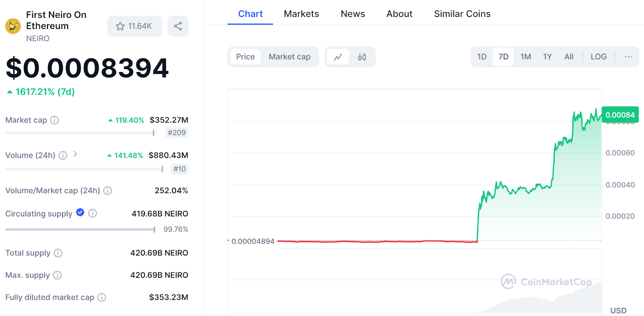644x316 pixels.
Task: Click the 0.00004894 starting price label
Action: tap(253, 241)
